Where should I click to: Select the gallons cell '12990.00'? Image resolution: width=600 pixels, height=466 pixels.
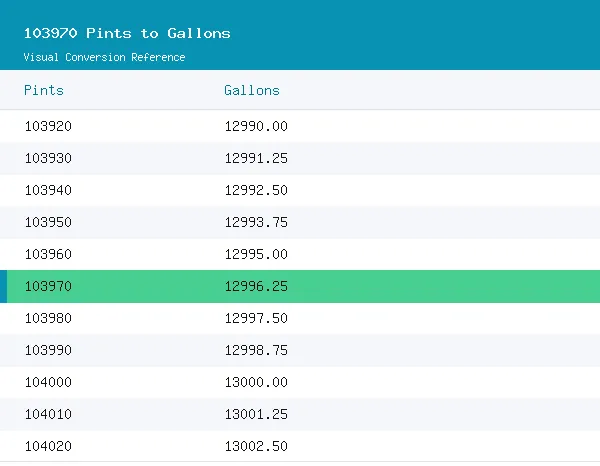pos(256,126)
